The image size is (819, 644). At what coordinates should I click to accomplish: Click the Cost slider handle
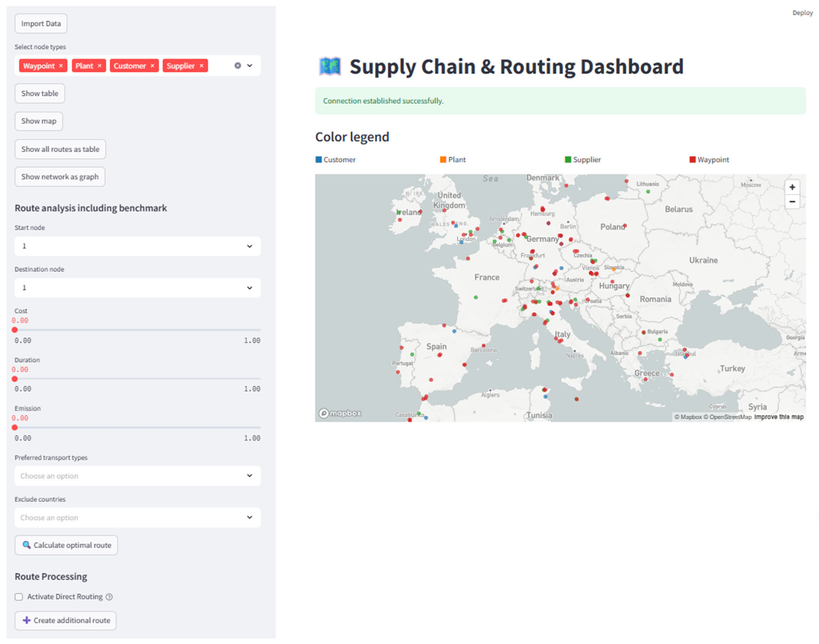15,330
